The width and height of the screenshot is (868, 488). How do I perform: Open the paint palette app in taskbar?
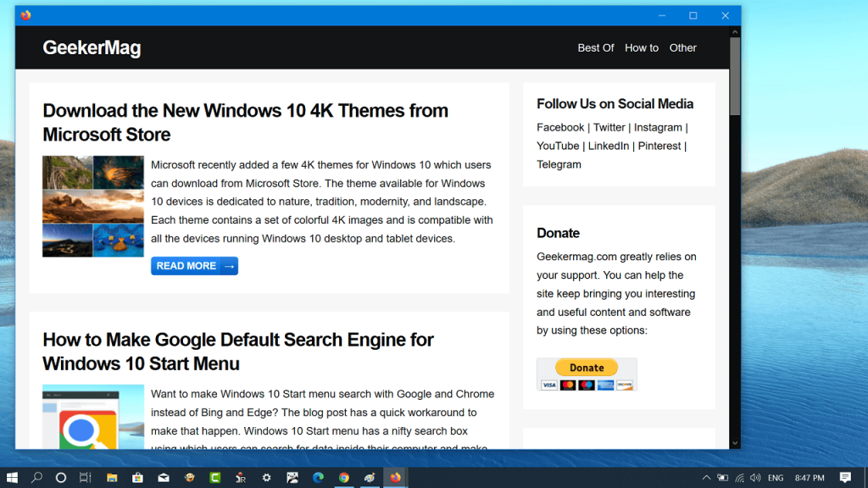370,478
